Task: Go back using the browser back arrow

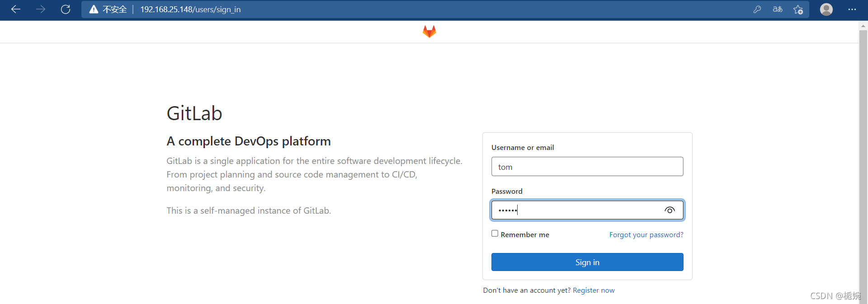Action: click(16, 9)
